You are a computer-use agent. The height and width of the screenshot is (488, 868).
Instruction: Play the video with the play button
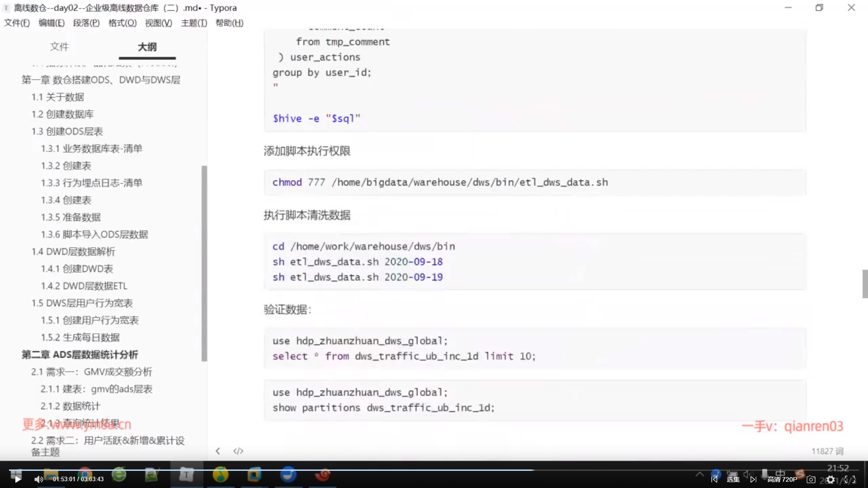click(x=17, y=479)
